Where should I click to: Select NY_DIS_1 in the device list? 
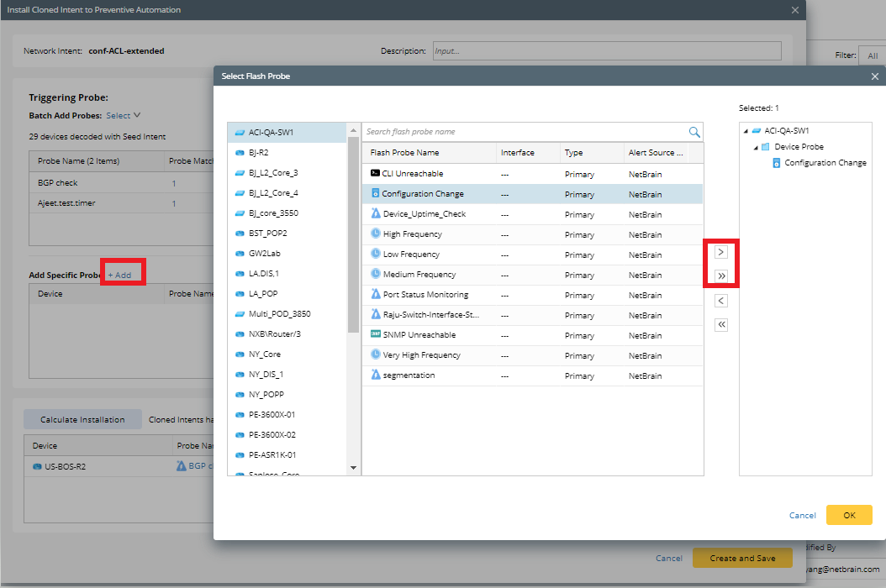pyautogui.click(x=287, y=374)
